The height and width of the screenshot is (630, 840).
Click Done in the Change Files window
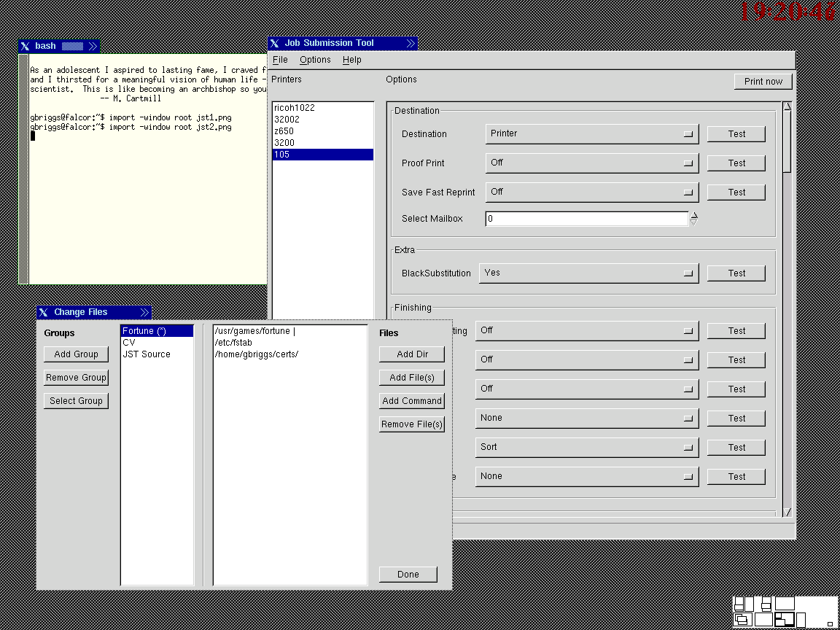[x=408, y=574]
